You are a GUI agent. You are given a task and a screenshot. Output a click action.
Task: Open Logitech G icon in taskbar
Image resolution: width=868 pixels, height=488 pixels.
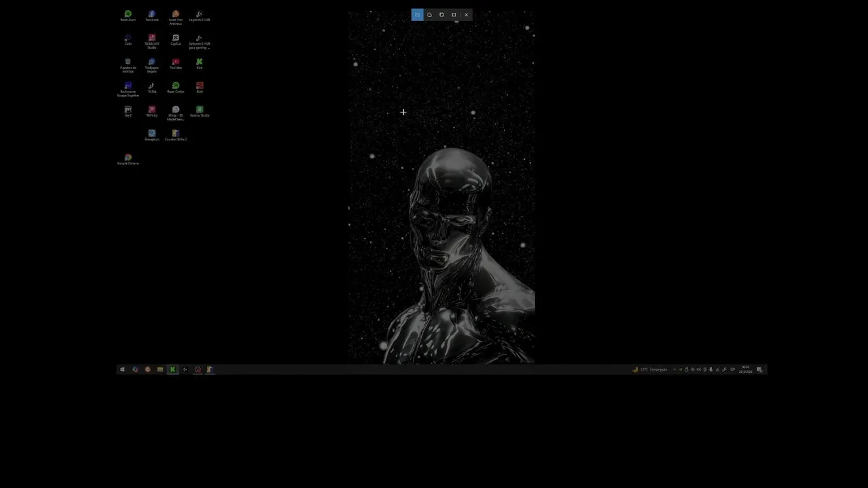[185, 369]
